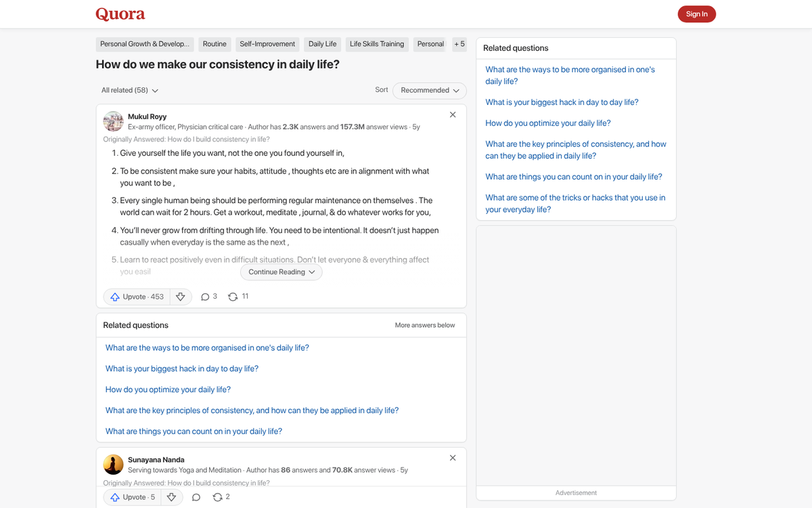This screenshot has height=508, width=812.
Task: Open "How do you optimize your daily life?" sidebar link
Action: 547,123
